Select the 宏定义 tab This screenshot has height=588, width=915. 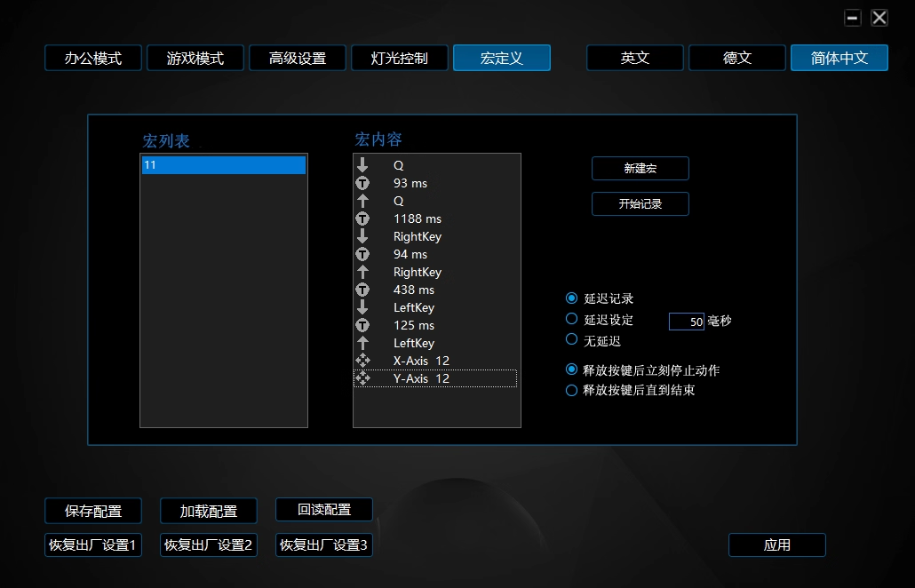(x=502, y=58)
